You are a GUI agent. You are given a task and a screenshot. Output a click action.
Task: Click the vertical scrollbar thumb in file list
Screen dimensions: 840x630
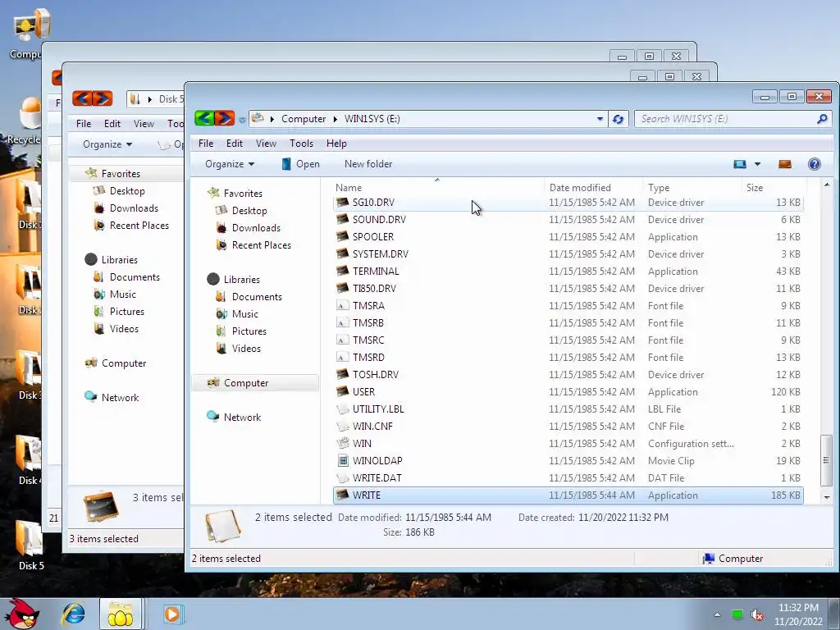point(827,460)
